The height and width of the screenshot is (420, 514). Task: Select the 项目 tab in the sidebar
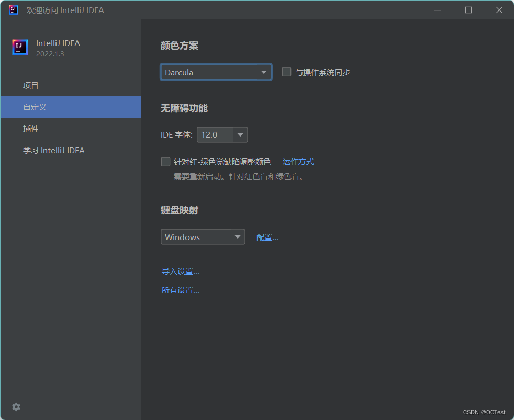71,85
